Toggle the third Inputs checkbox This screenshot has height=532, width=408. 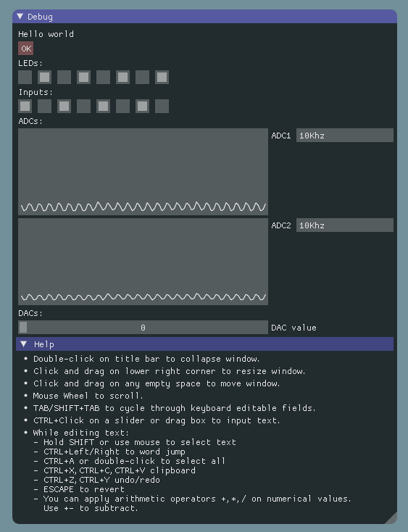coord(64,107)
